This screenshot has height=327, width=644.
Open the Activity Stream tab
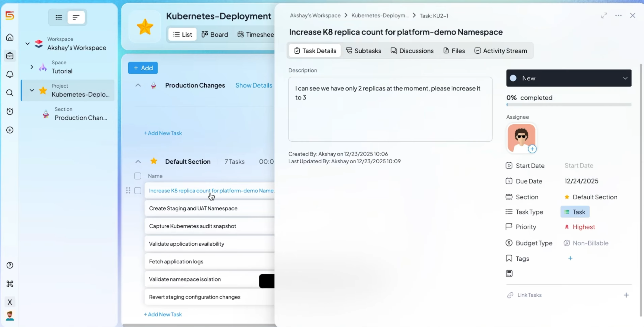point(500,51)
